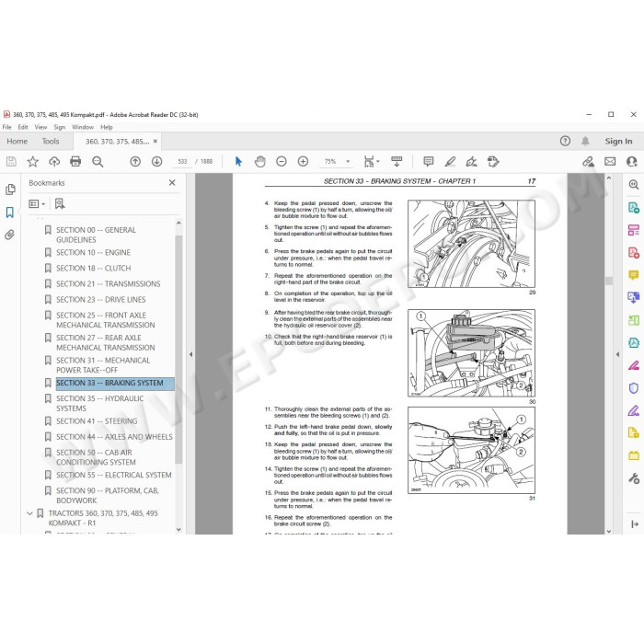
Task: Select the Highlight text pen tool
Action: pyautogui.click(x=450, y=161)
